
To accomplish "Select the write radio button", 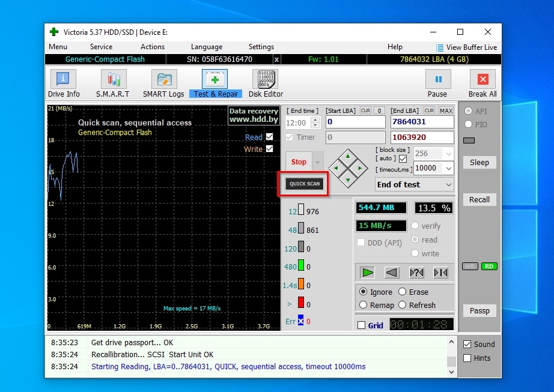I will (415, 253).
